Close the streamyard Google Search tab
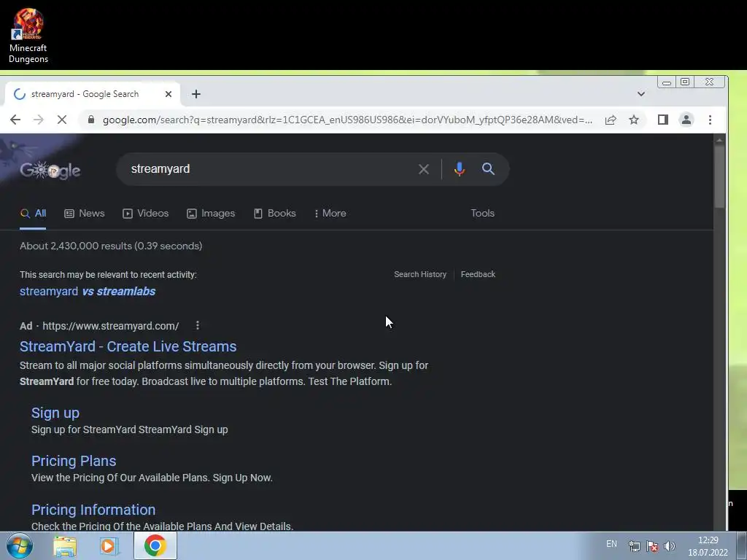747x560 pixels. click(169, 94)
